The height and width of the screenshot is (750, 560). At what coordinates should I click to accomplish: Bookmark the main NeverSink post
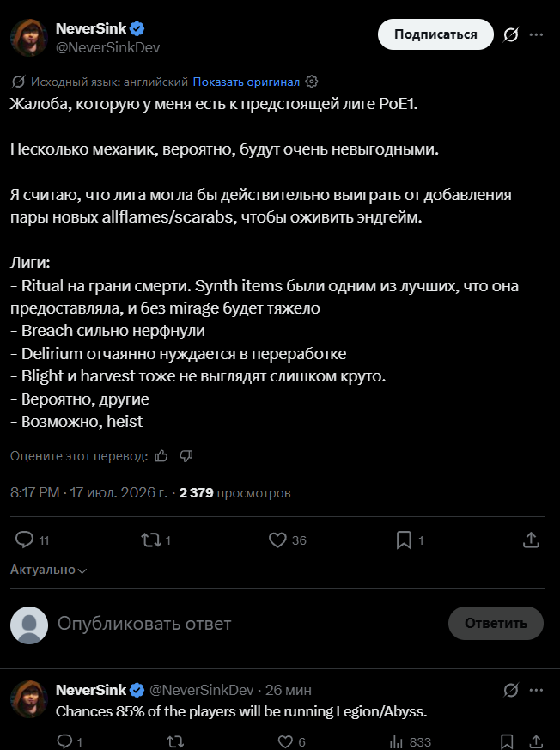pos(404,540)
